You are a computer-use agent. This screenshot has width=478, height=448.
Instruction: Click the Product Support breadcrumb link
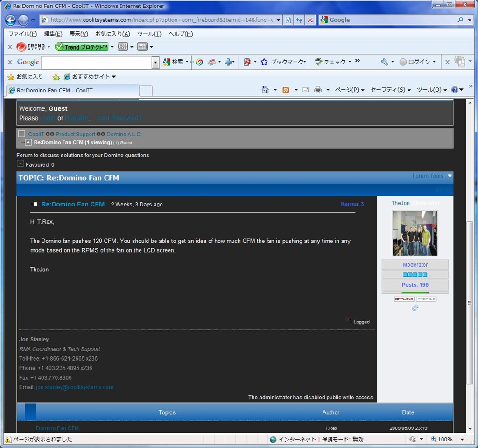pos(75,134)
